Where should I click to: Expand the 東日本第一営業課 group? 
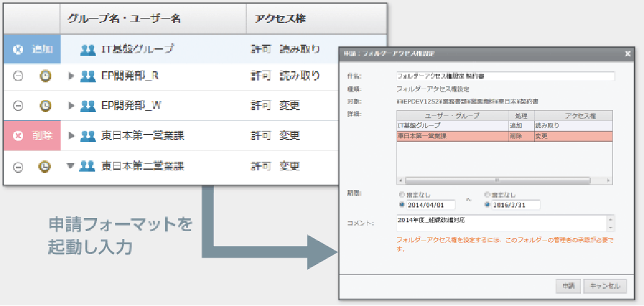[x=72, y=136]
